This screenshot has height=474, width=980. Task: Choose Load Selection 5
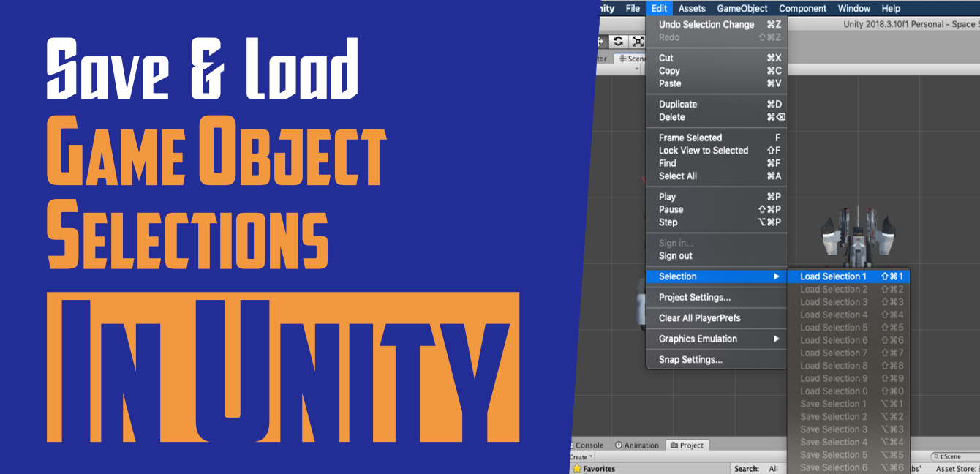tap(849, 328)
